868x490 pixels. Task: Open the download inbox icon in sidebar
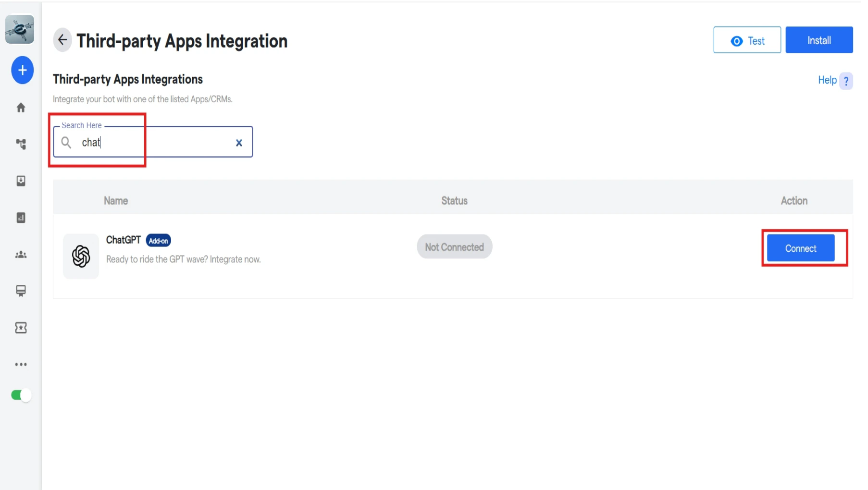click(x=21, y=181)
